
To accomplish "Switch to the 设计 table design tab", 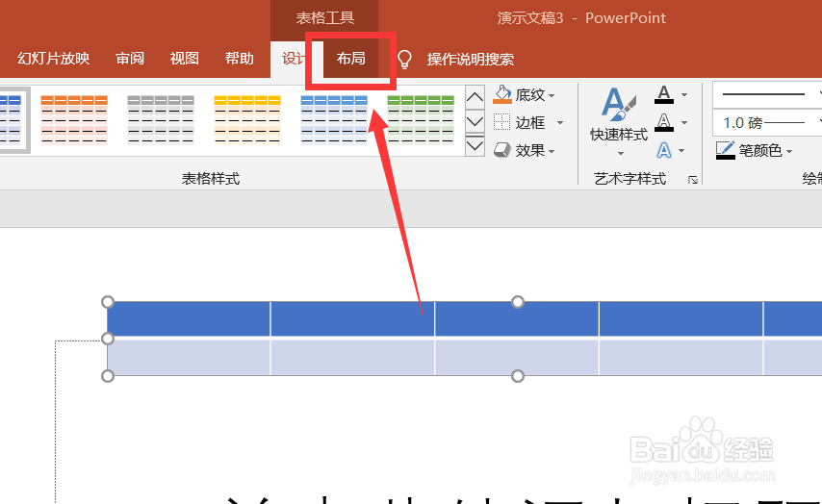I will [x=293, y=58].
